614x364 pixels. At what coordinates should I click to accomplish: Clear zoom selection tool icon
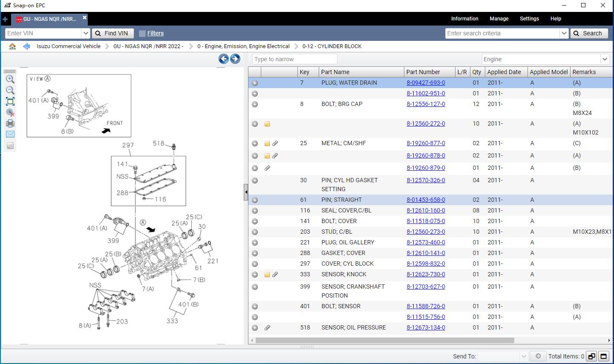tap(10, 112)
